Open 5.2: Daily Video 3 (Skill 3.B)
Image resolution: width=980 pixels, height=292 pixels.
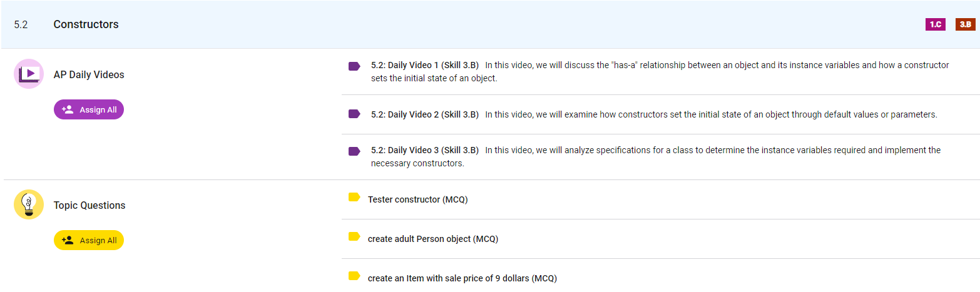pos(425,150)
